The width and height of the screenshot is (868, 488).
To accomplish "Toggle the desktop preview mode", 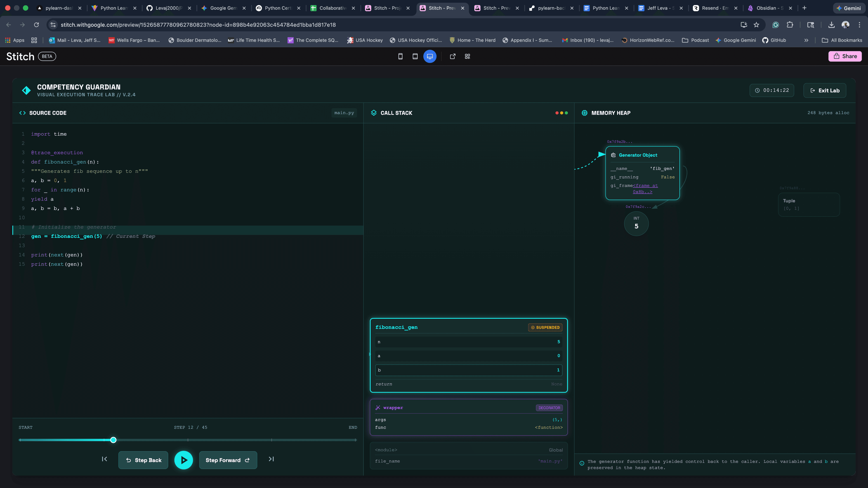I will 430,56.
